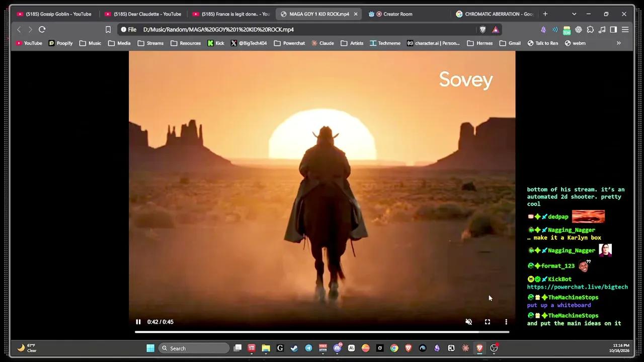644x362 pixels.
Task: Open Discord from the taskbar
Action: 337,348
